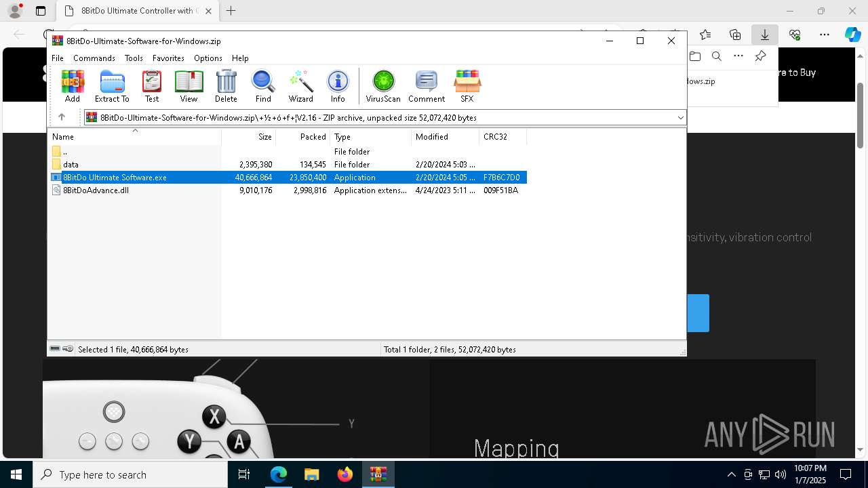Open Edge from the taskbar
868x488 pixels.
(x=279, y=474)
